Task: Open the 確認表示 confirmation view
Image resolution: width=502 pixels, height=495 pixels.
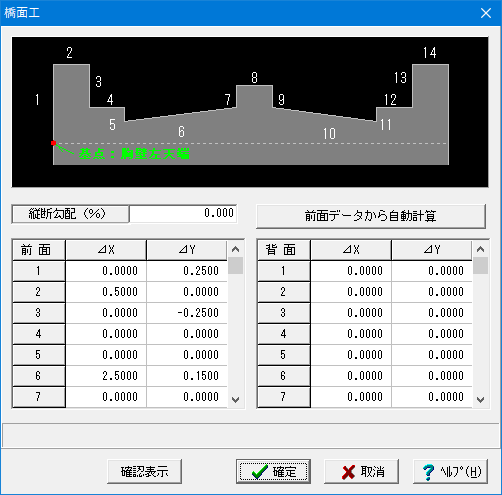Action: click(x=144, y=472)
